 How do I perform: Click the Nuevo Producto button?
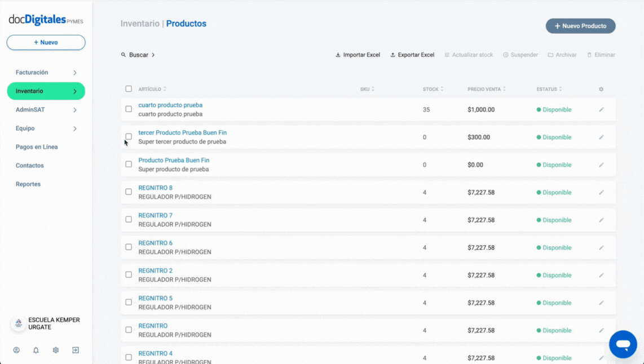pos(580,26)
